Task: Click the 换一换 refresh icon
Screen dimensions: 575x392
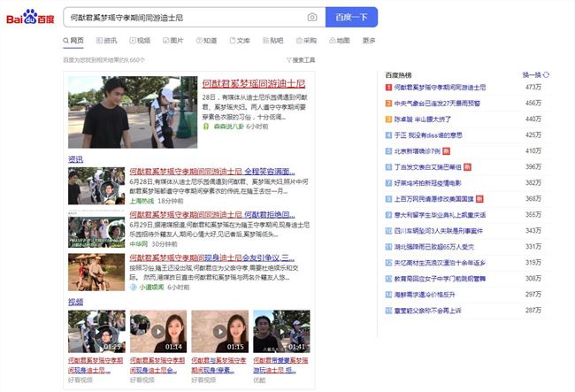Action: click(x=547, y=75)
